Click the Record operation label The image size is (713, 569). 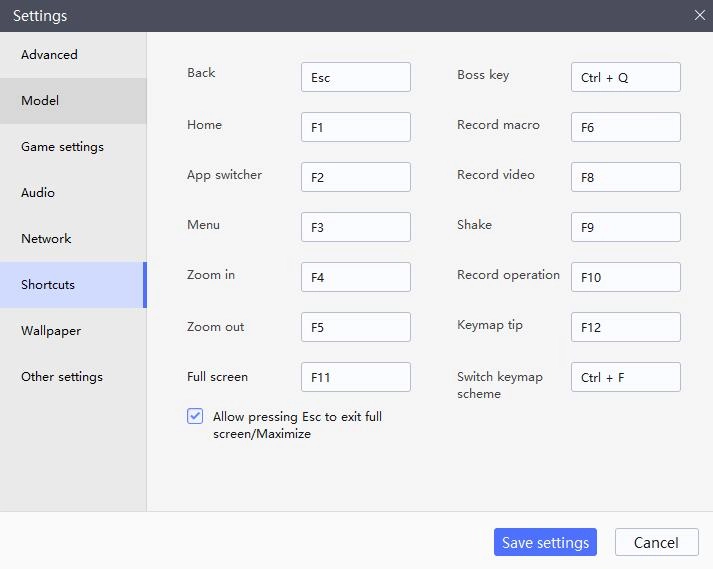tap(508, 275)
